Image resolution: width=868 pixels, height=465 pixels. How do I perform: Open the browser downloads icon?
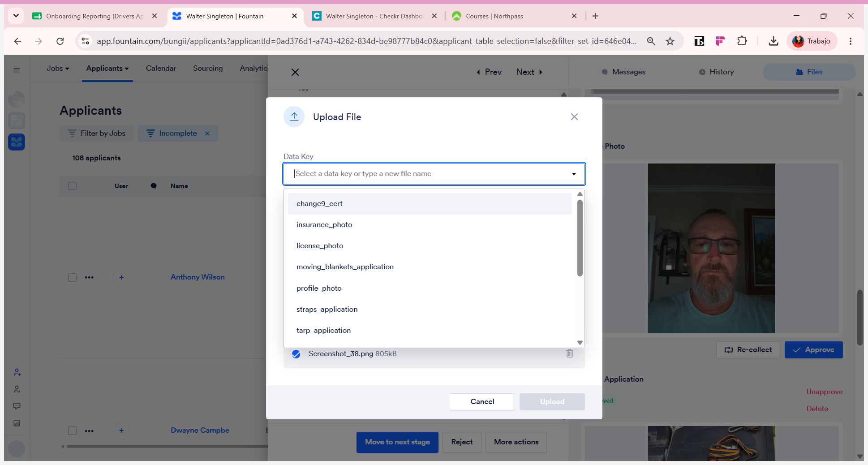pos(773,41)
